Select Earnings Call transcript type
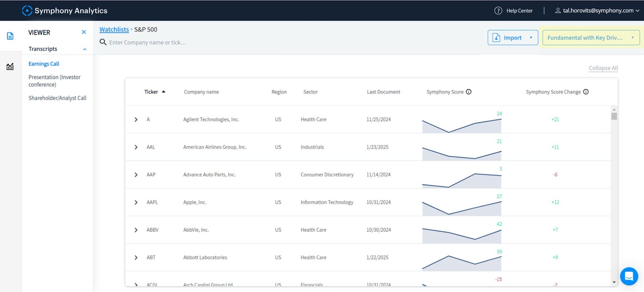Viewport: 644px width, 292px height. pos(44,64)
